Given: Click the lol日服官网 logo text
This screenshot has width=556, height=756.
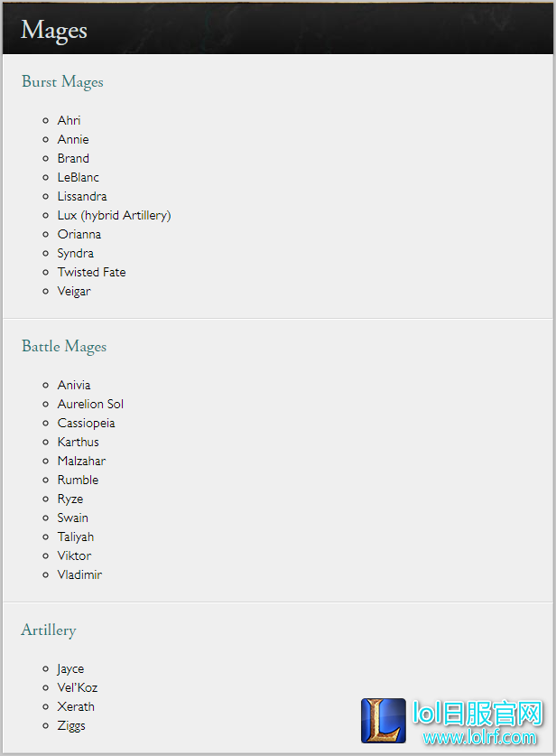Looking at the screenshot, I should coord(477,713).
